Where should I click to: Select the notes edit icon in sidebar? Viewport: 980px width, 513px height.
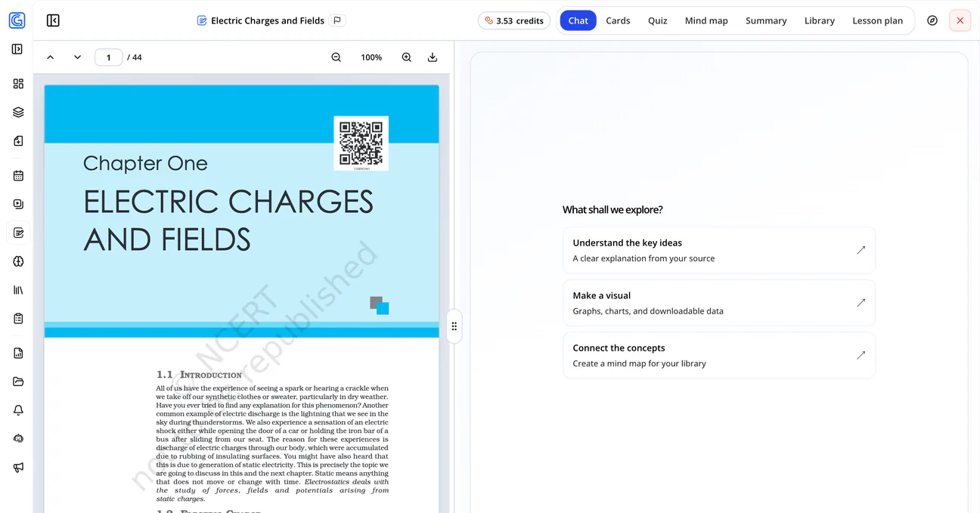pos(18,233)
